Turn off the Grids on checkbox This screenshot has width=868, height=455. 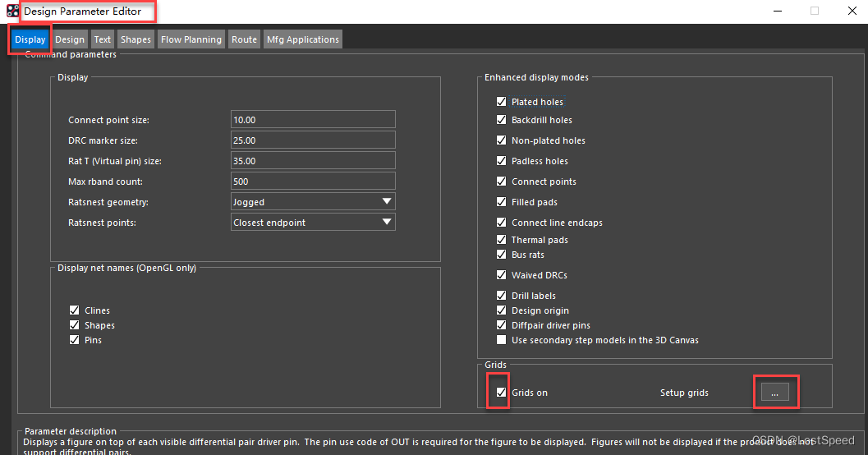[x=501, y=392]
